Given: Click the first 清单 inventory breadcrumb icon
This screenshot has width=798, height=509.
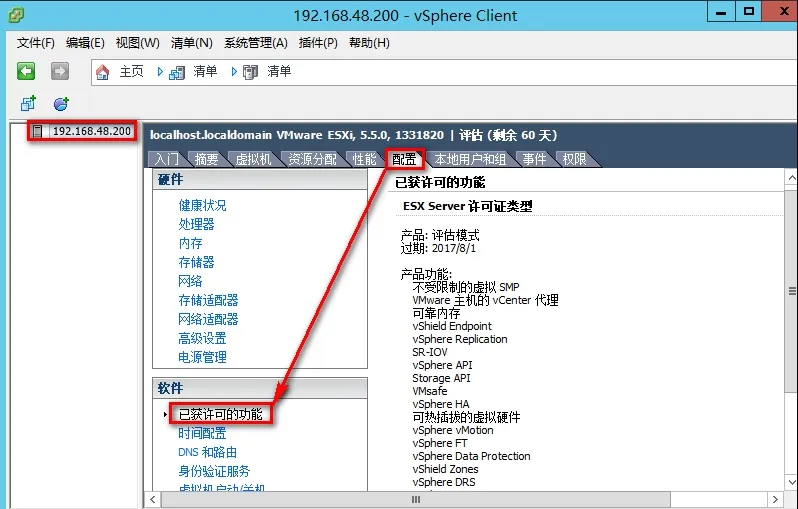Looking at the screenshot, I should [x=177, y=72].
